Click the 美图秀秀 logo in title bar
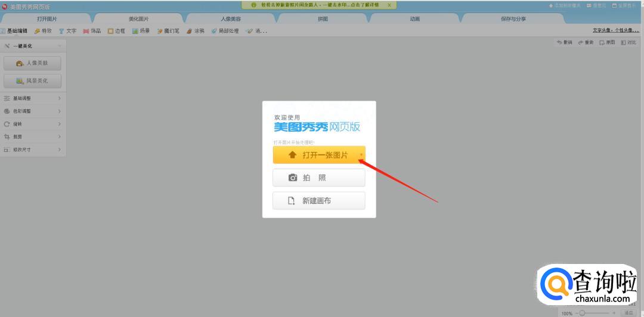The width and height of the screenshot is (644, 317). pyautogui.click(x=5, y=7)
